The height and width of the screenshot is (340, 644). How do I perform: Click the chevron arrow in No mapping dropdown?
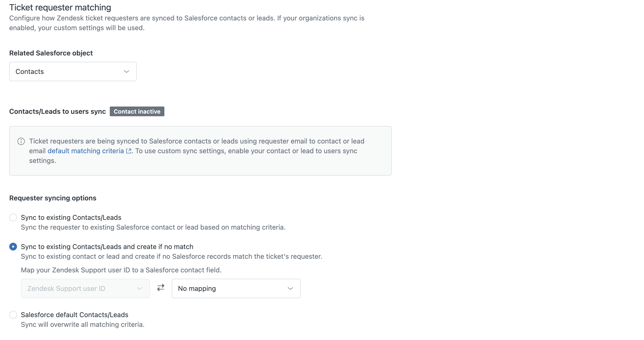coord(290,288)
